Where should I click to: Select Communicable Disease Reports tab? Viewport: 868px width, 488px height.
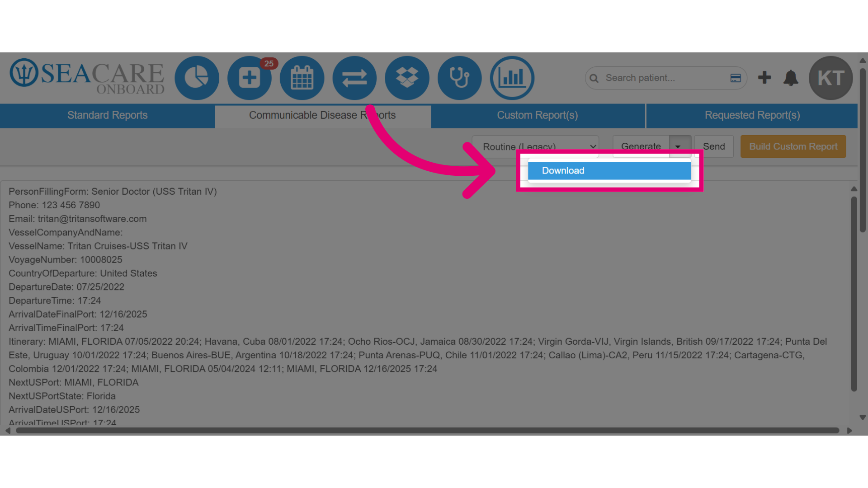click(323, 116)
